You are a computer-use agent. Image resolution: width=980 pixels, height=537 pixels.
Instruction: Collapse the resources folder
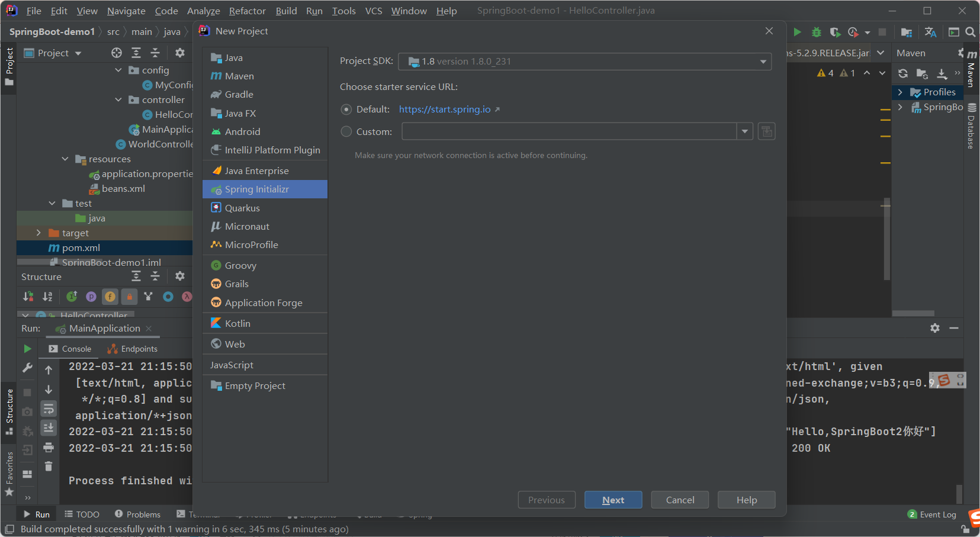coord(65,159)
